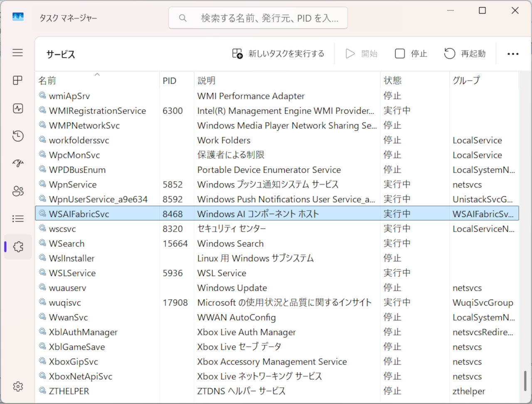Screen dimensions: 532x404
Task: Click the セキュリティ センター description
Action: coord(232,229)
